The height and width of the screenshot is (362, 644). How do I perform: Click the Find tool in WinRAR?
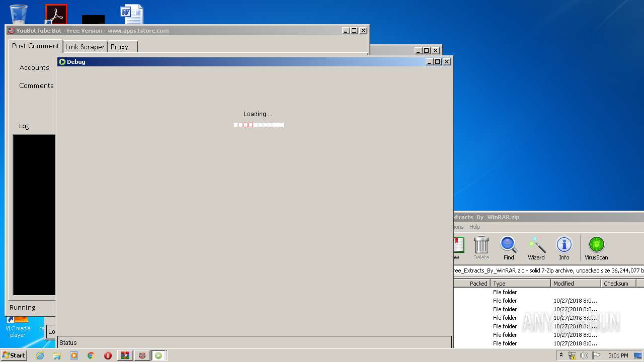pos(509,248)
